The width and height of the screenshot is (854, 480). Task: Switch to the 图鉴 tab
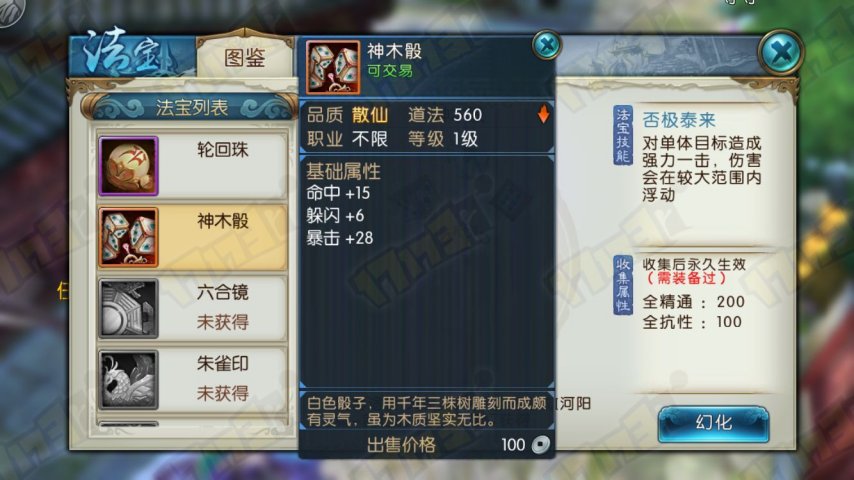point(245,57)
